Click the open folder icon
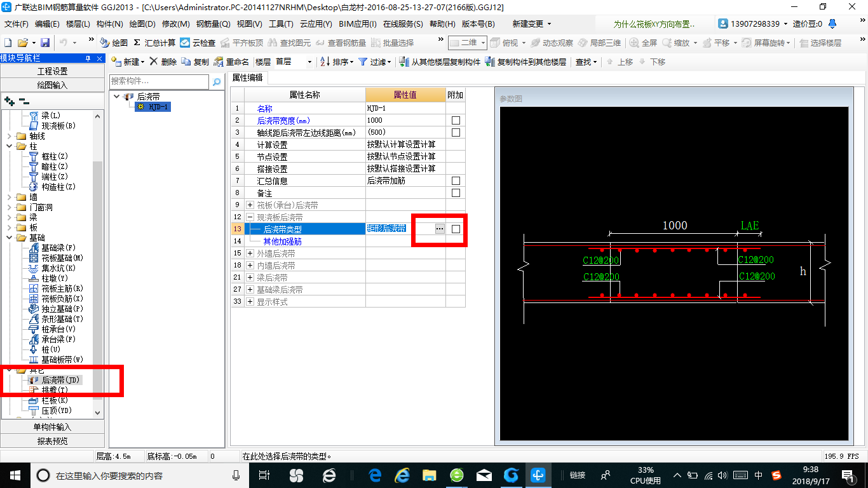Screen dimensions: 868x488 point(23,43)
